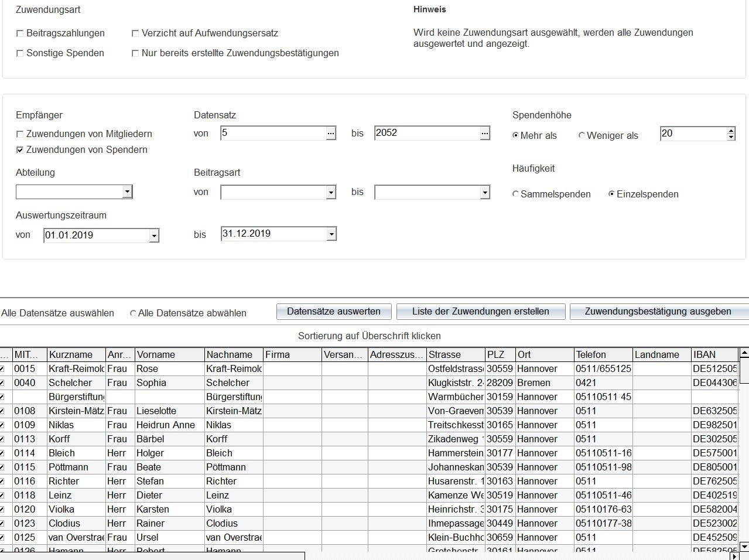
Task: Select the first name Lieselotte
Action: pyautogui.click(x=169, y=411)
